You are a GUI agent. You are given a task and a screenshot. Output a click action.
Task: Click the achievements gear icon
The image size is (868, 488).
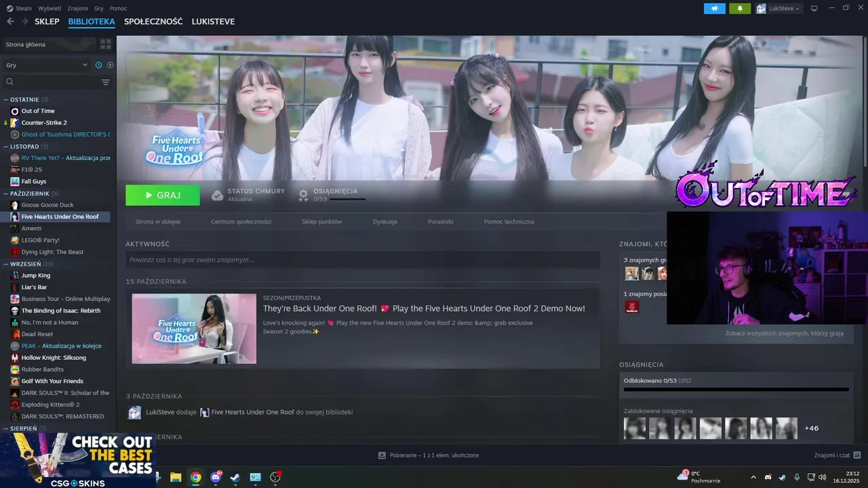point(303,195)
